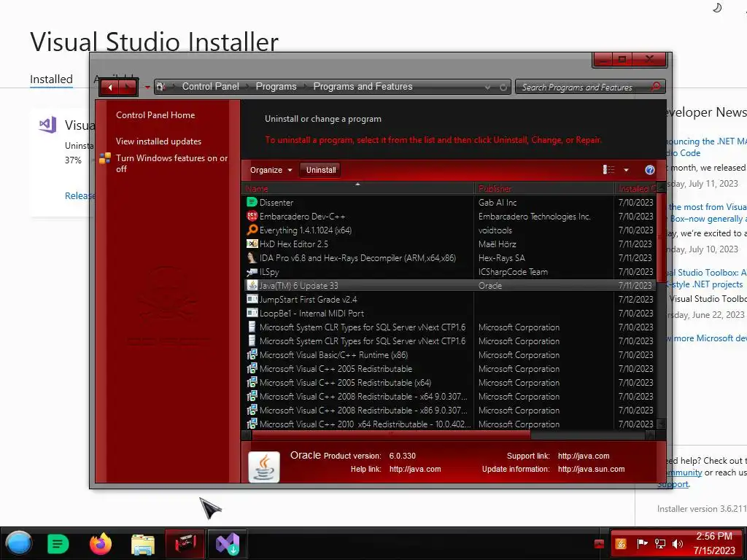Open Turn Windows features on or off
Screen dimensions: 747x560
click(171, 163)
